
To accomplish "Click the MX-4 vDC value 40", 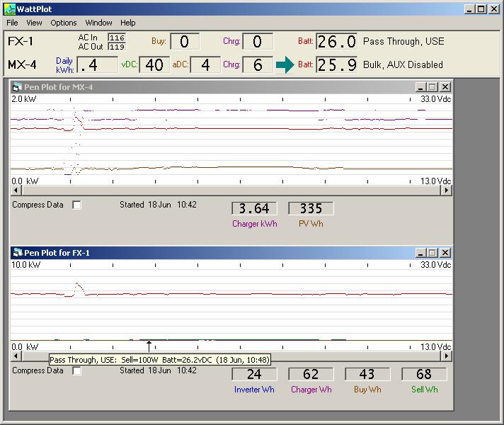I will click(154, 64).
